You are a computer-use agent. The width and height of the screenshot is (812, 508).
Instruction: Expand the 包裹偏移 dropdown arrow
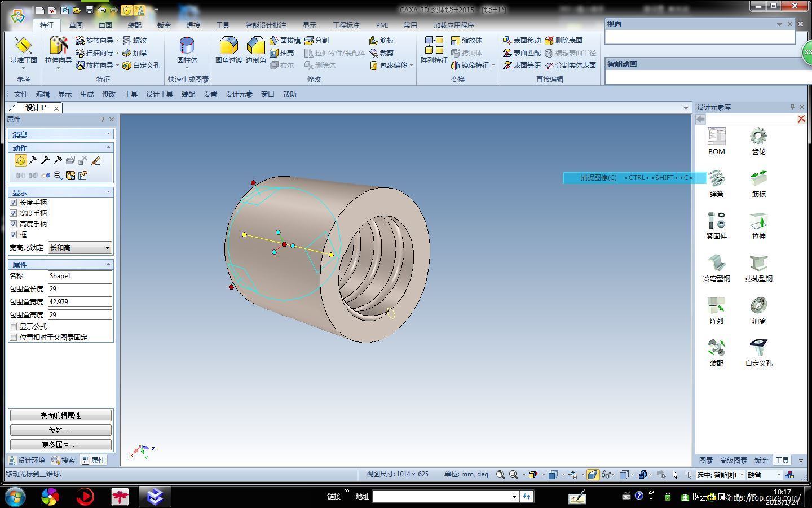(411, 65)
